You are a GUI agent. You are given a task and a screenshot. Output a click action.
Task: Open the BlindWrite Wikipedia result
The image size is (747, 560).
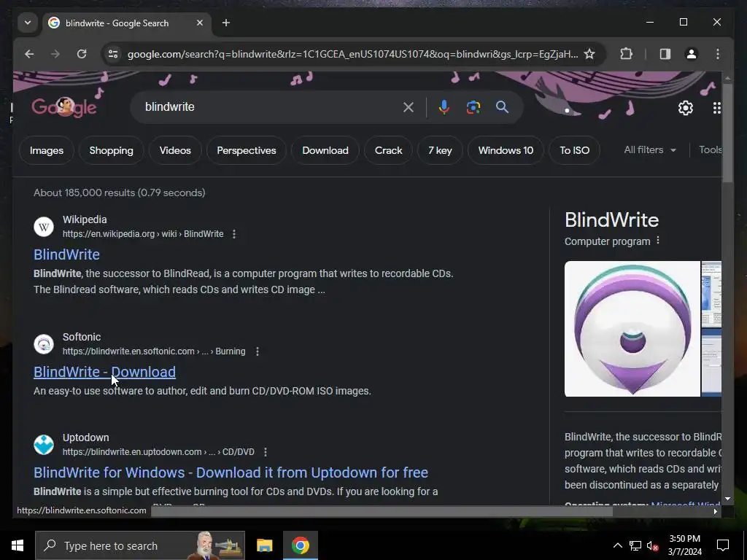tap(66, 254)
